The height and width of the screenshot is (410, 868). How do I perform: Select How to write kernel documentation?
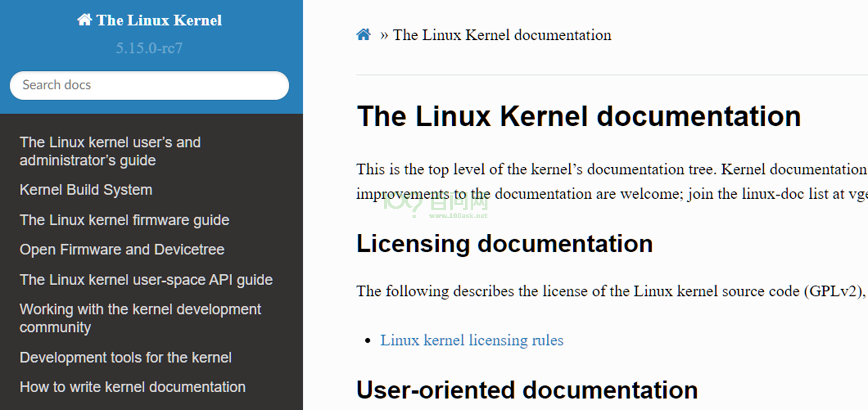tap(133, 387)
